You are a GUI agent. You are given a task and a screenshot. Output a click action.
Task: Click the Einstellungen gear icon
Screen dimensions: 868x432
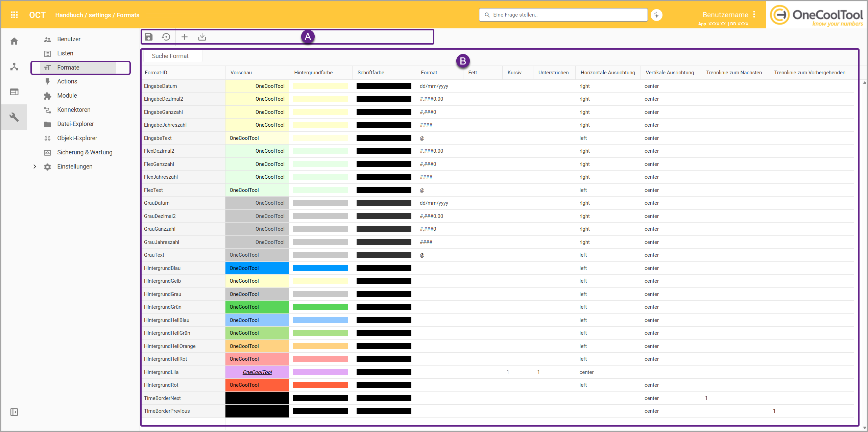click(48, 167)
